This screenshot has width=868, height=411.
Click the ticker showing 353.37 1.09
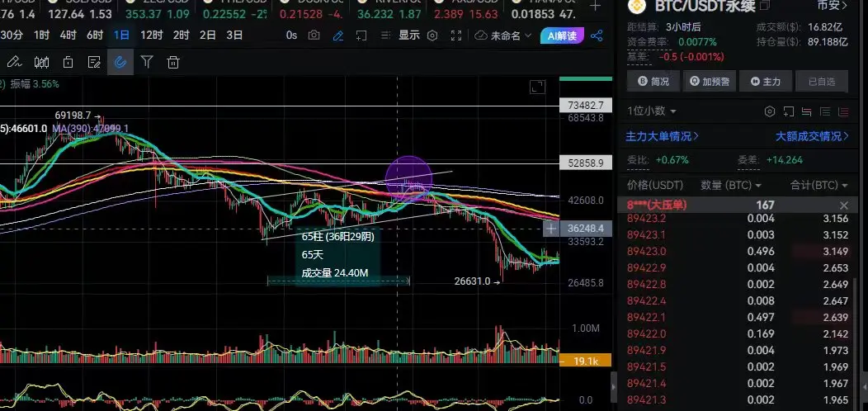tap(157, 13)
